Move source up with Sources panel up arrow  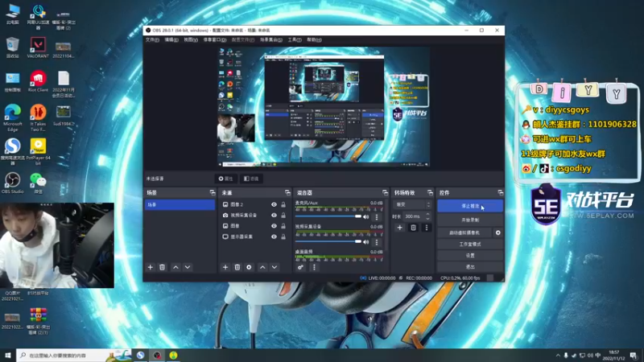pos(262,267)
